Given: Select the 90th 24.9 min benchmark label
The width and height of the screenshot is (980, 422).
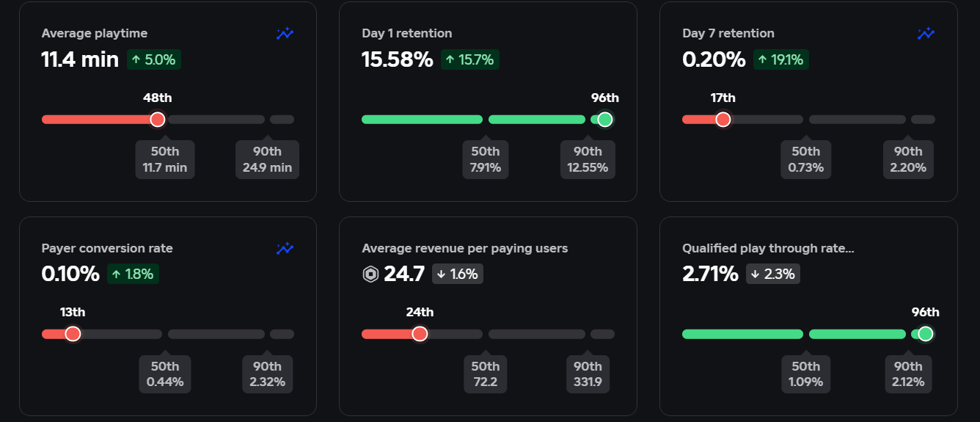Looking at the screenshot, I should pos(267,159).
